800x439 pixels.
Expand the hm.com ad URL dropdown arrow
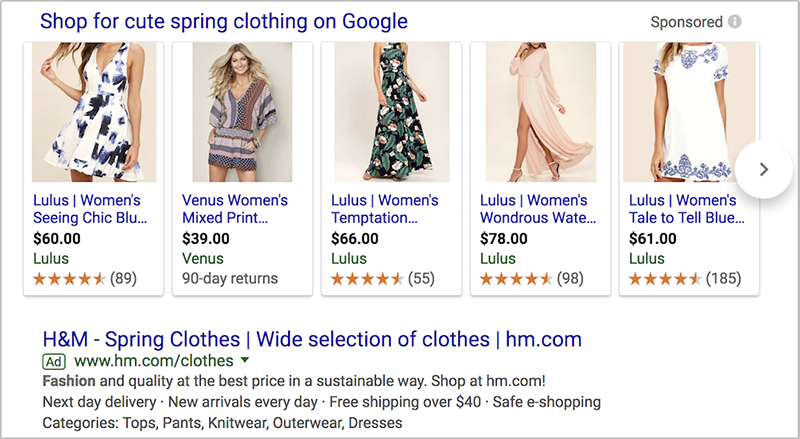245,360
